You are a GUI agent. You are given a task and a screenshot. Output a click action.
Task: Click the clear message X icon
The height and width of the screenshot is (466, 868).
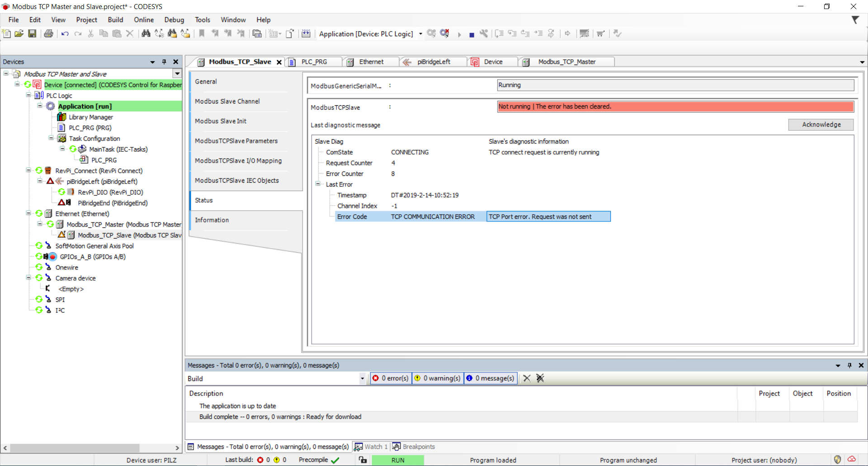pyautogui.click(x=527, y=378)
